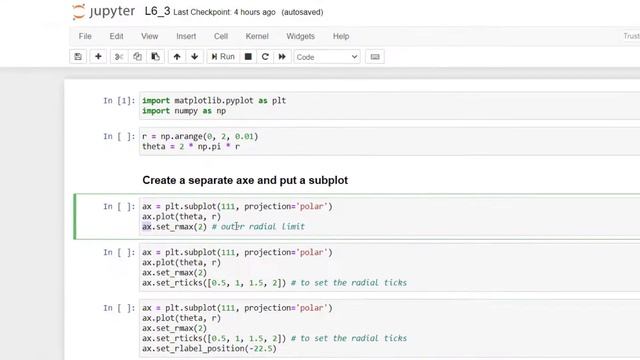Open the cell type Code dropdown
This screenshot has height=360, width=640.
(x=327, y=57)
